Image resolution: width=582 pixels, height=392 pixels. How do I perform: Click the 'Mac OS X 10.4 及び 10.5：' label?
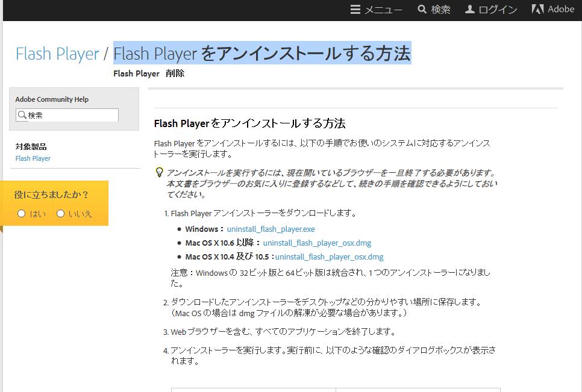pos(230,257)
